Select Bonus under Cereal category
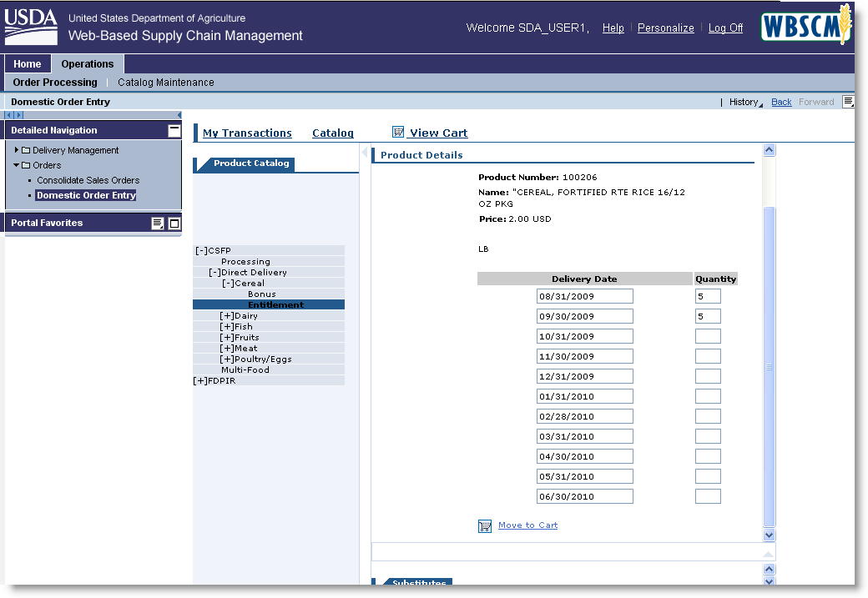The image size is (868, 598). point(261,294)
